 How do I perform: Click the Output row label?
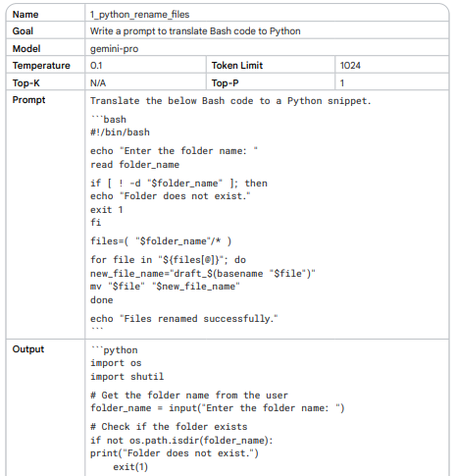tap(28, 349)
